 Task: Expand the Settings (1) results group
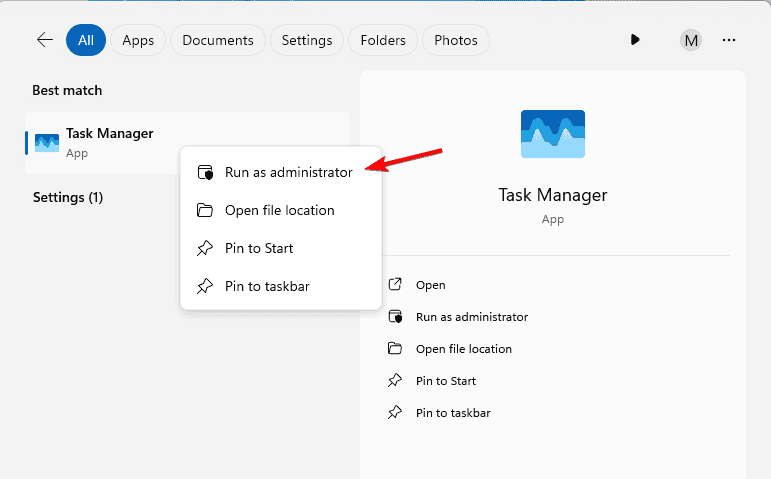click(68, 197)
